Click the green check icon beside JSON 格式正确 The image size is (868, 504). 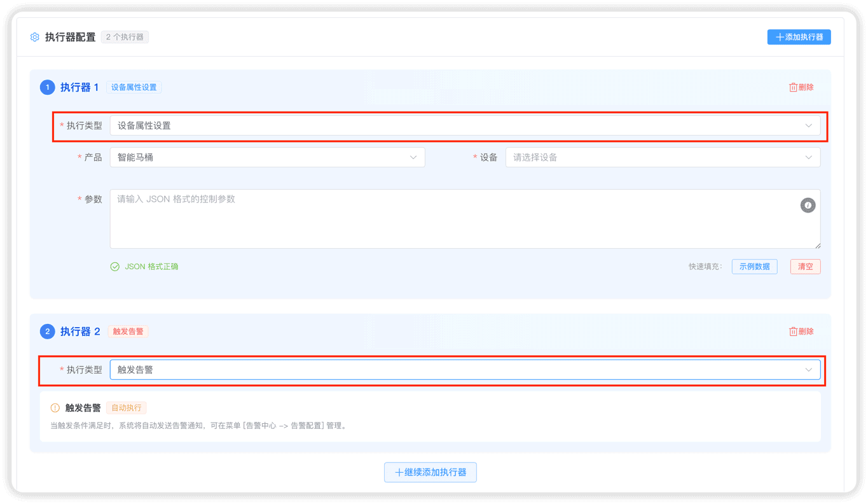click(x=115, y=267)
